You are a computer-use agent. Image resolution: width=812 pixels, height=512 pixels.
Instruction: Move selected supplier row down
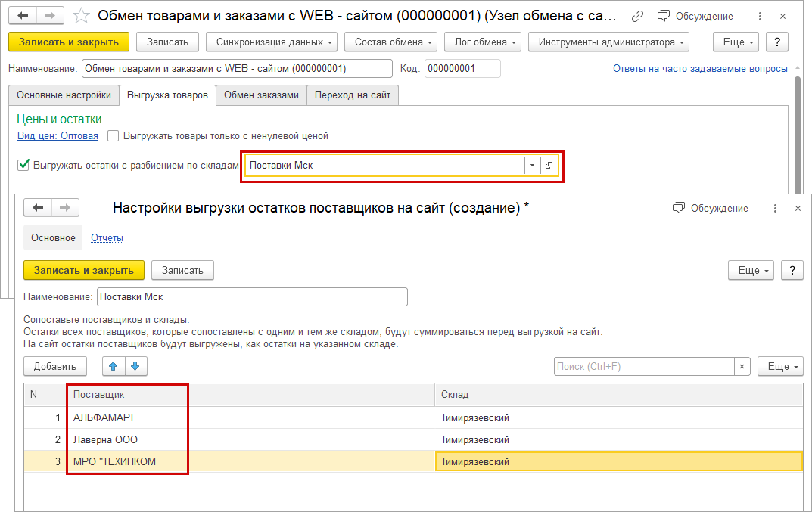point(135,366)
